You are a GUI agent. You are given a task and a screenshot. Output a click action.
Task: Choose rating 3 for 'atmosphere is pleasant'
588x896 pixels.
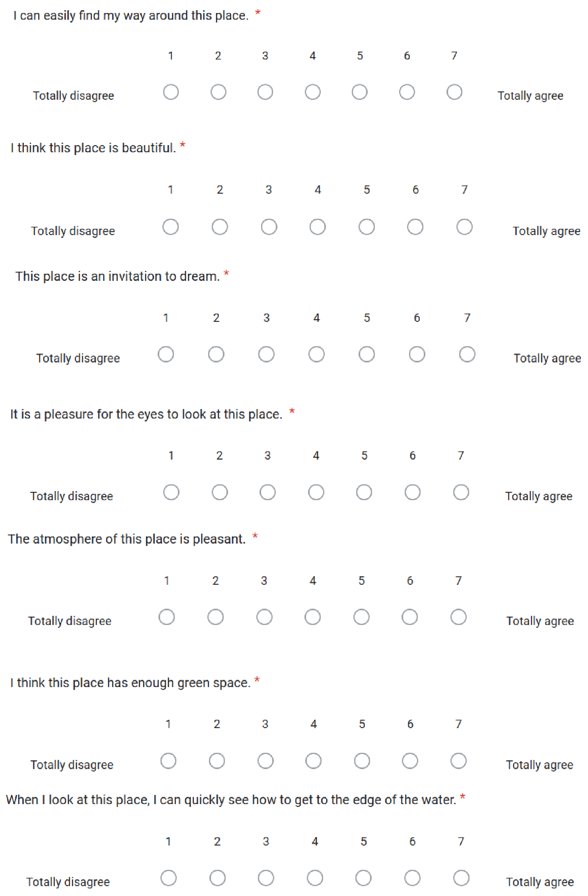tap(264, 617)
